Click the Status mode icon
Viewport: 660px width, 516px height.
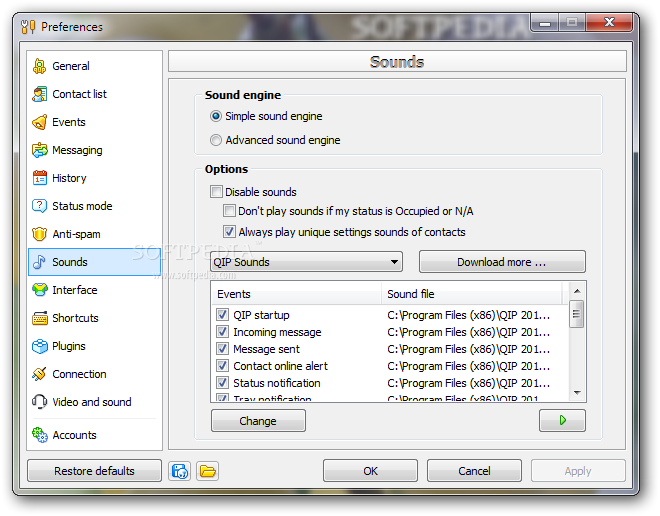(x=40, y=206)
